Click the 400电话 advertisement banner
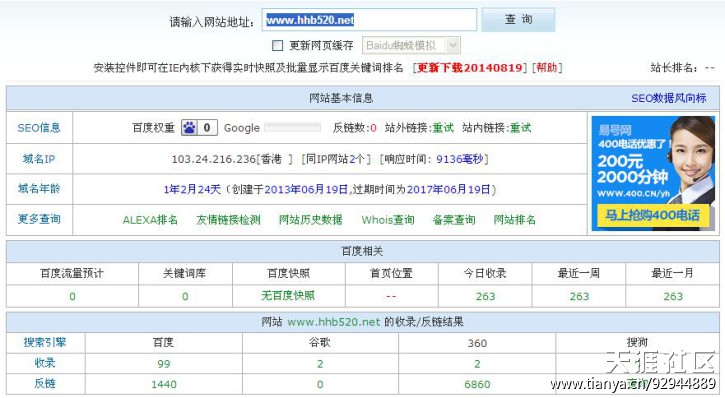The width and height of the screenshot is (725, 398). (653, 173)
